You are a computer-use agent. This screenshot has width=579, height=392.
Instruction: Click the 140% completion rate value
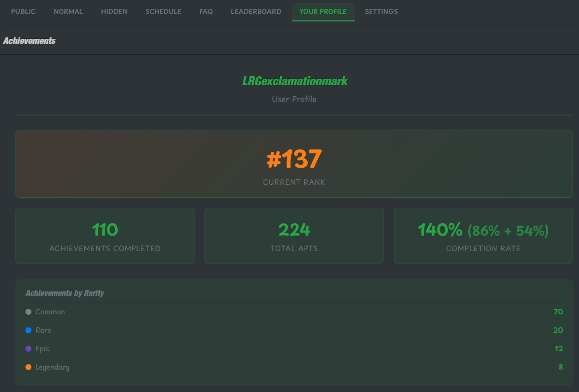coord(440,230)
